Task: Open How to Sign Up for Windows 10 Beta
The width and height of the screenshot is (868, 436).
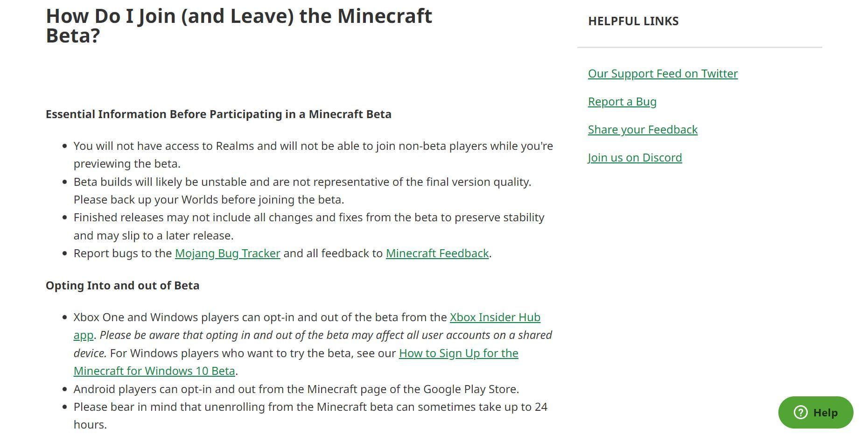Action: pyautogui.click(x=458, y=353)
